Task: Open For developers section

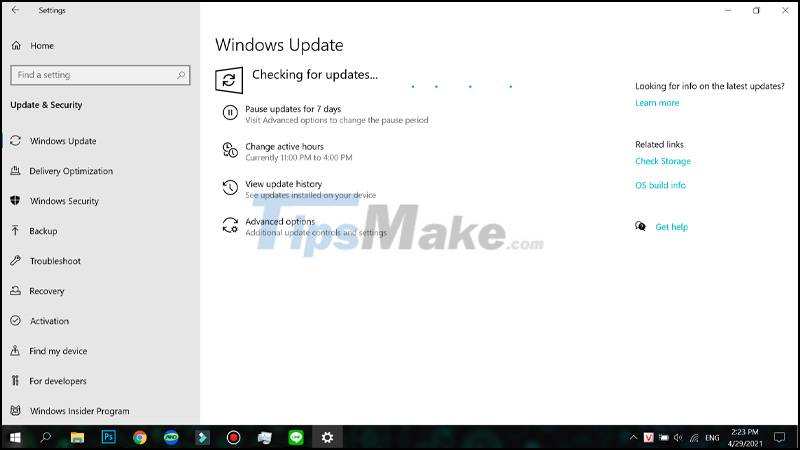Action: [x=58, y=381]
